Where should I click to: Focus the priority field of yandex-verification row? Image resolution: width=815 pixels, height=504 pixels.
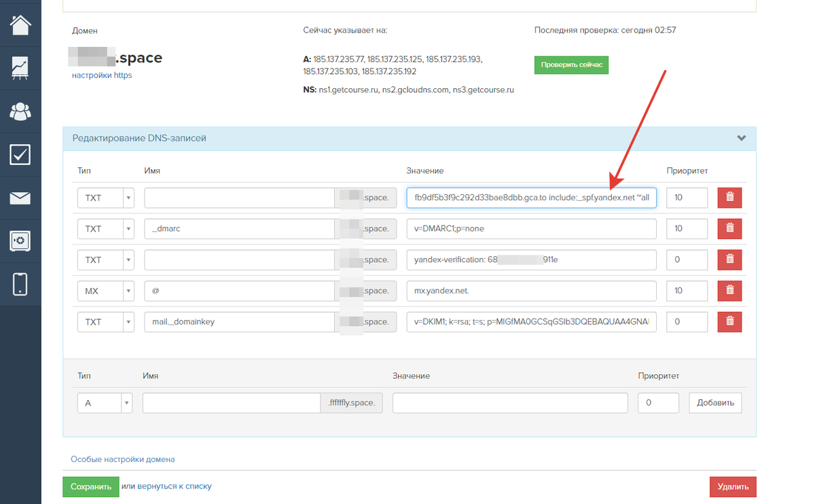(687, 259)
